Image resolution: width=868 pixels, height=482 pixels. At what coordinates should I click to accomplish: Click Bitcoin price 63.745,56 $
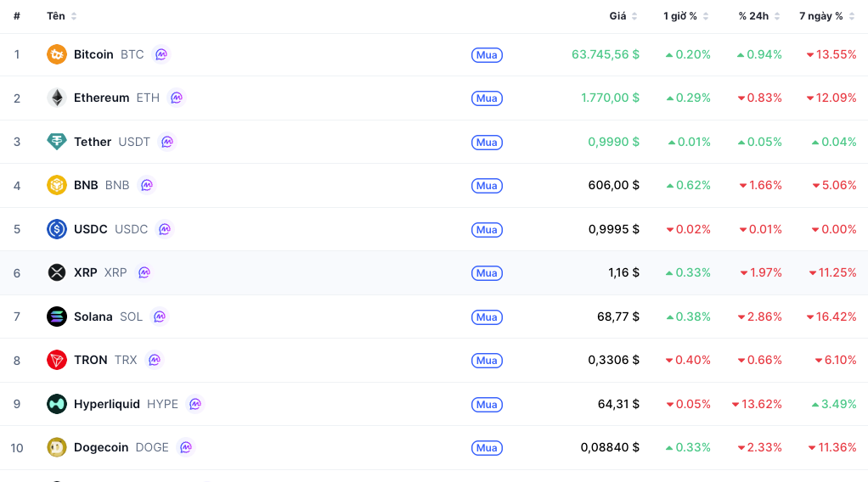tap(605, 54)
